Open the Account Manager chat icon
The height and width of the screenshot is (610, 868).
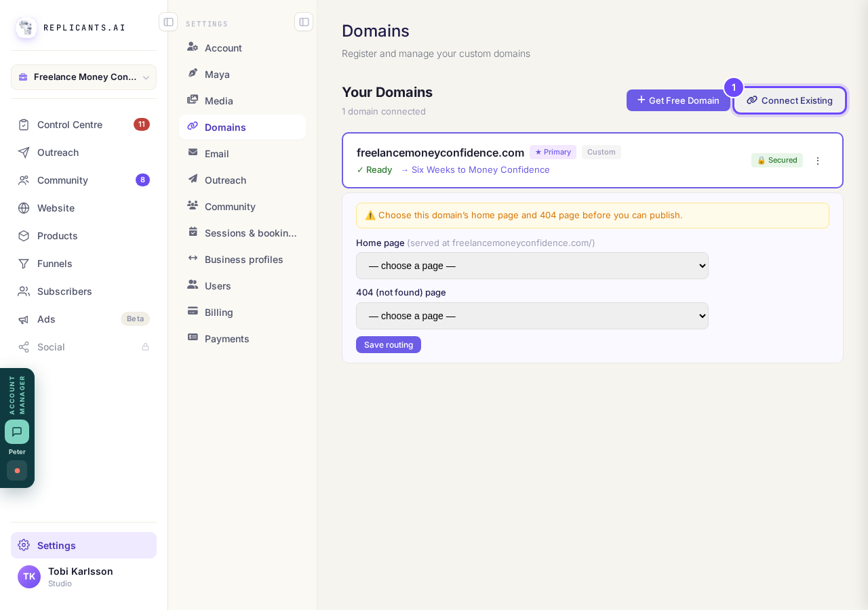point(17,432)
